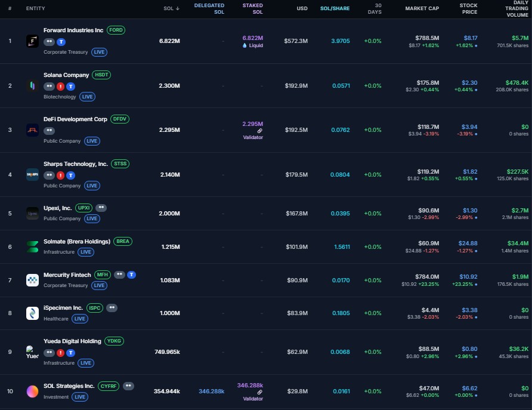Click the DFDV ticker badge
The width and height of the screenshot is (532, 410).
120,119
